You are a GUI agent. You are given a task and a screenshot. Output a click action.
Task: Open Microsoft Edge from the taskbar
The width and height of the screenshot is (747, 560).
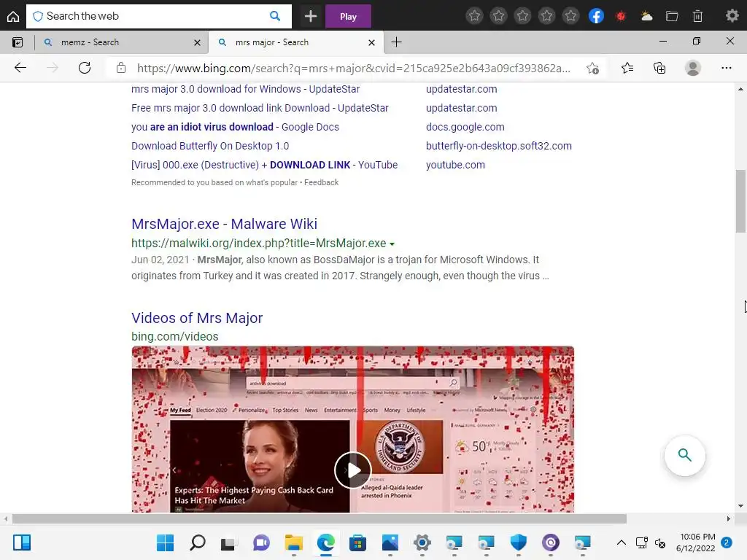click(326, 542)
